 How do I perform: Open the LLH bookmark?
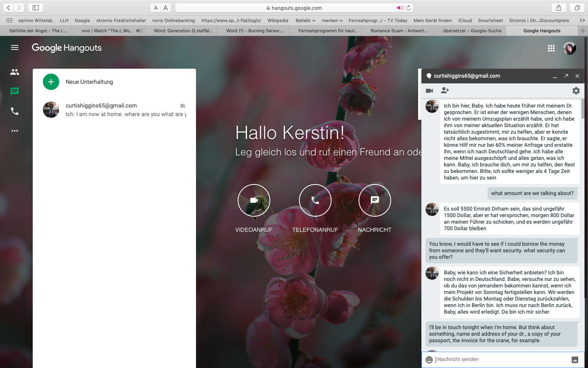64,20
